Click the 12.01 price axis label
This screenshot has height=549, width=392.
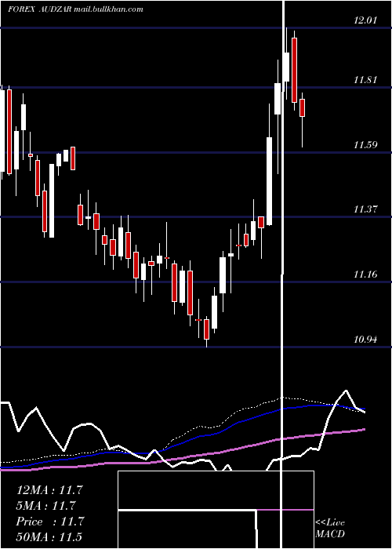coord(365,20)
